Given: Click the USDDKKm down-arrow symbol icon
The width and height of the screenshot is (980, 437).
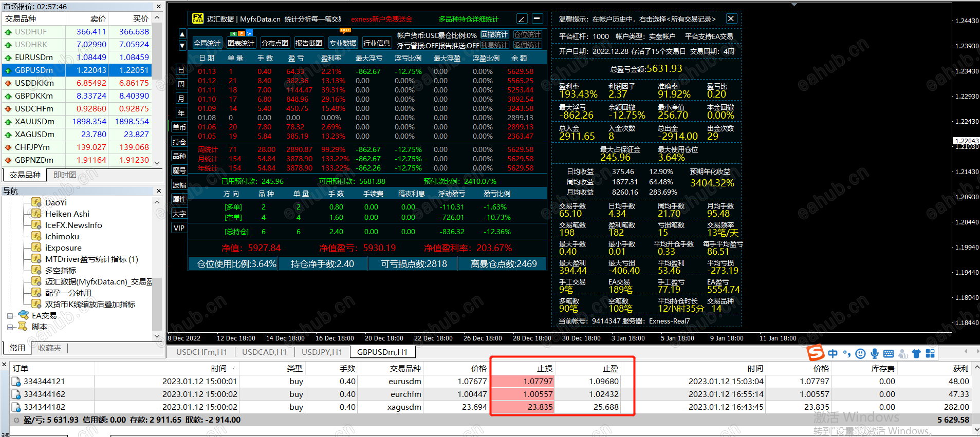Looking at the screenshot, I should (x=8, y=83).
